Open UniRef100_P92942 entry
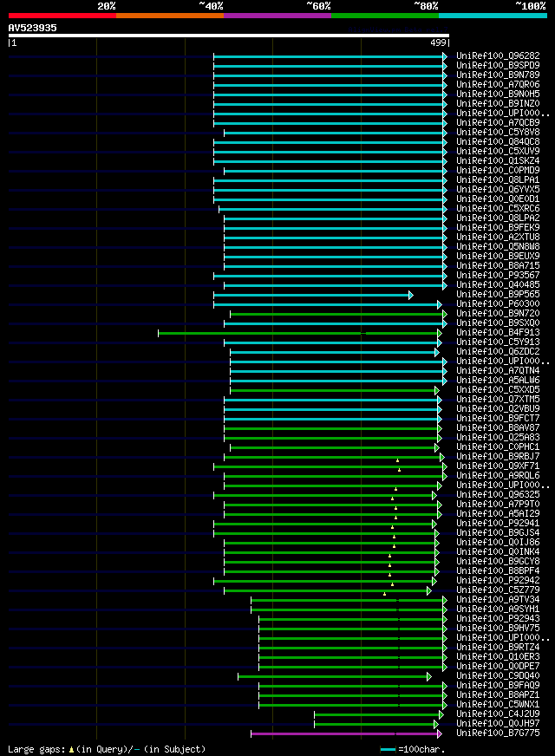Screen dimensions: 555x756 pos(498,581)
